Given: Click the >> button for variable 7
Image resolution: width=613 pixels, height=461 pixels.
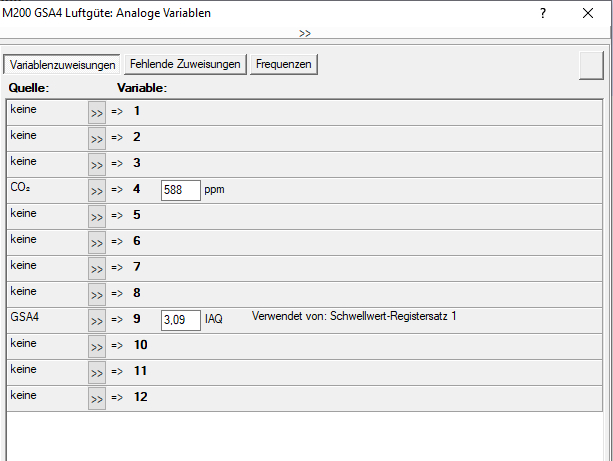Looking at the screenshot, I should click(x=97, y=268).
